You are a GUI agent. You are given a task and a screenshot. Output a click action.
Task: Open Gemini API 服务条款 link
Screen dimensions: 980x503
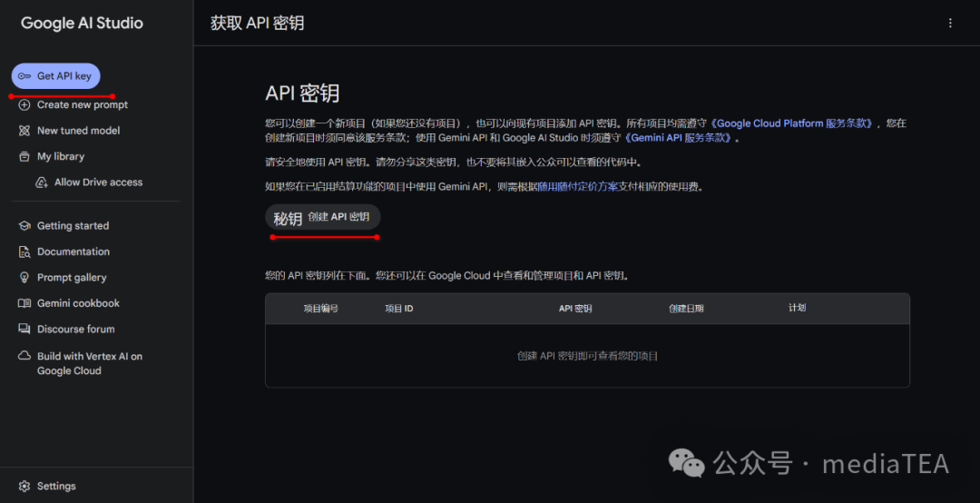678,138
